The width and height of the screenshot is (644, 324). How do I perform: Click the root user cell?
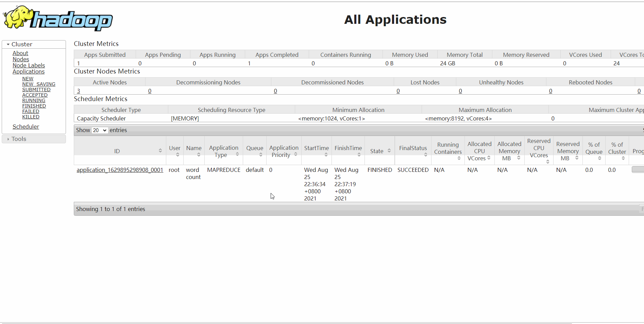(x=174, y=170)
